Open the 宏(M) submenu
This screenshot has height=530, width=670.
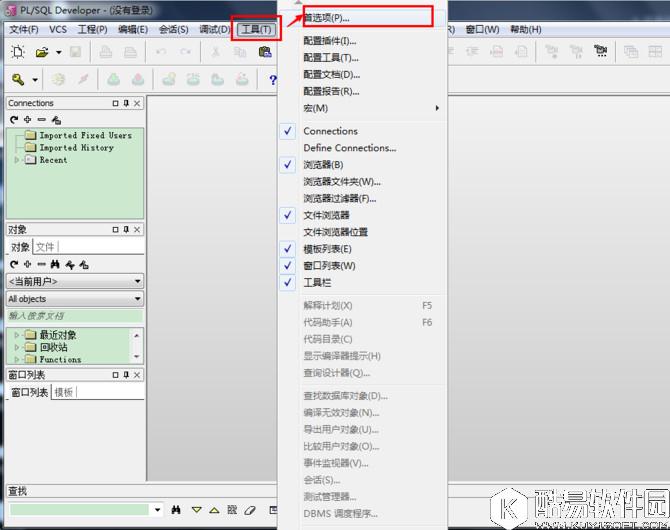coord(363,108)
